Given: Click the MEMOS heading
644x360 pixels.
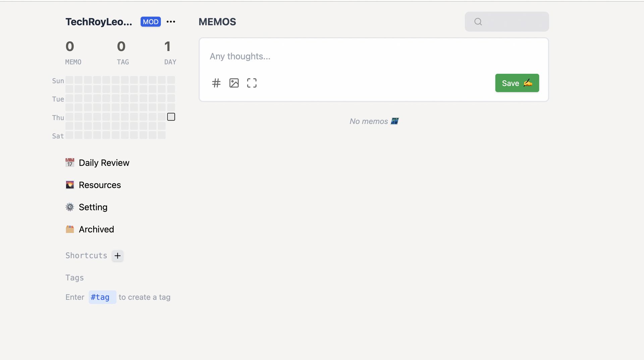Looking at the screenshot, I should [x=217, y=21].
